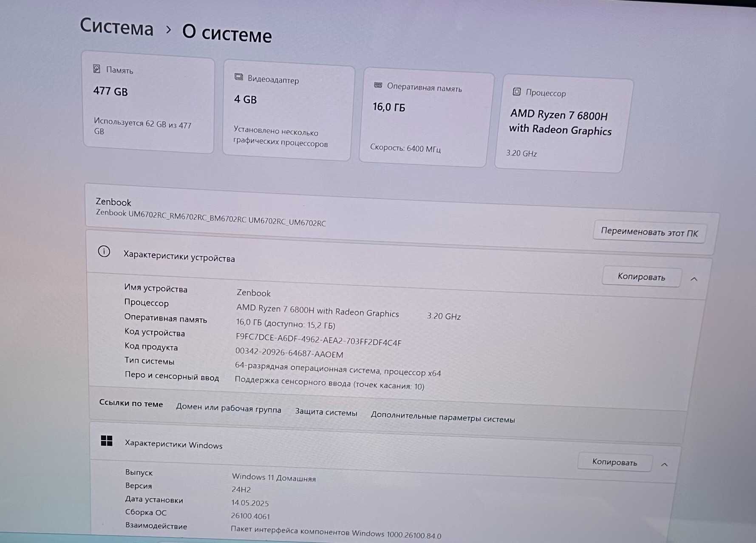Click the breadcrumb arrow after Система
The image size is (756, 543).
[169, 30]
